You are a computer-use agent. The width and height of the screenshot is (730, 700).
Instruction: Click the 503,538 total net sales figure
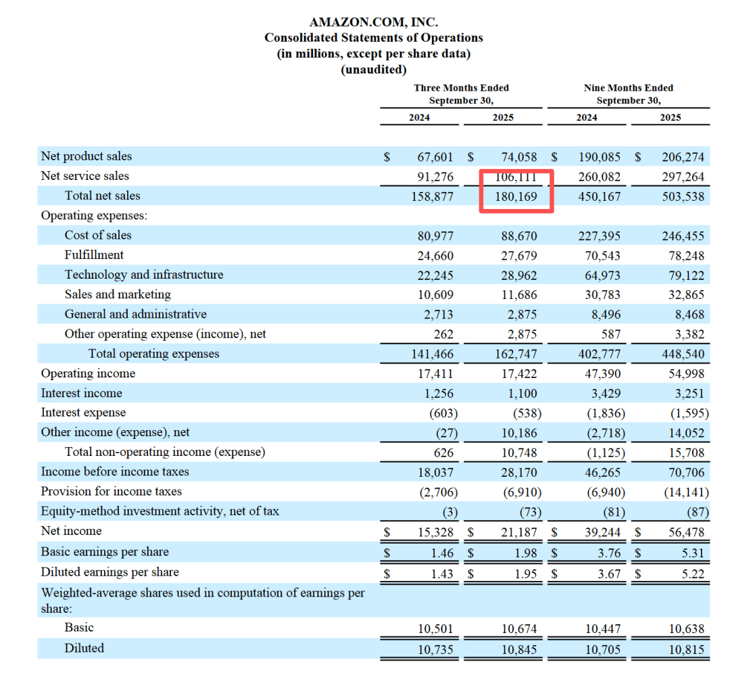pos(683,197)
